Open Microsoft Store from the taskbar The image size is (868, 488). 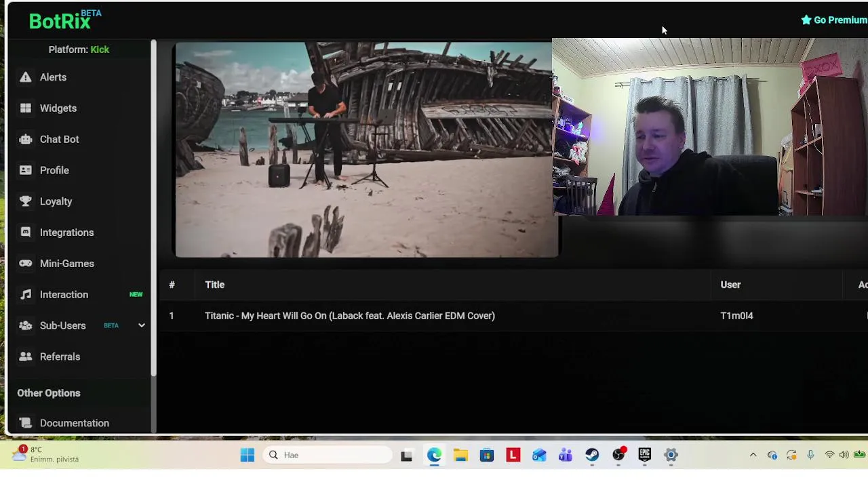click(x=487, y=455)
